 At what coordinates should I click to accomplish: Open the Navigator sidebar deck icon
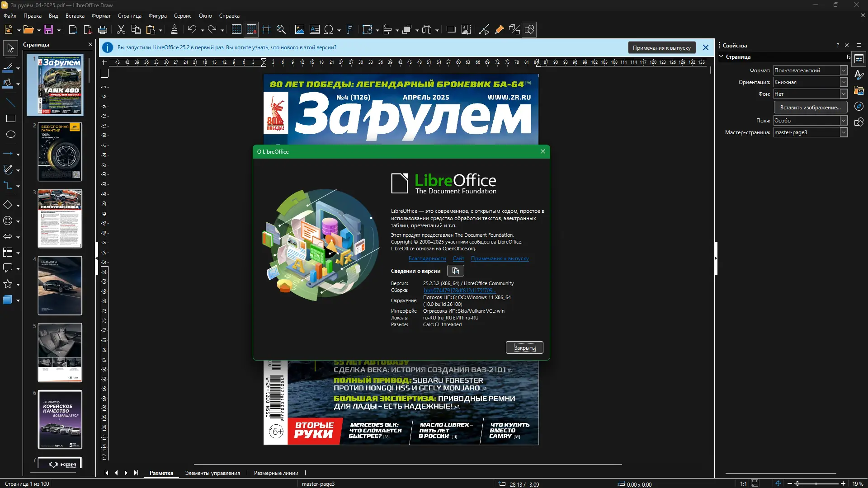click(859, 107)
